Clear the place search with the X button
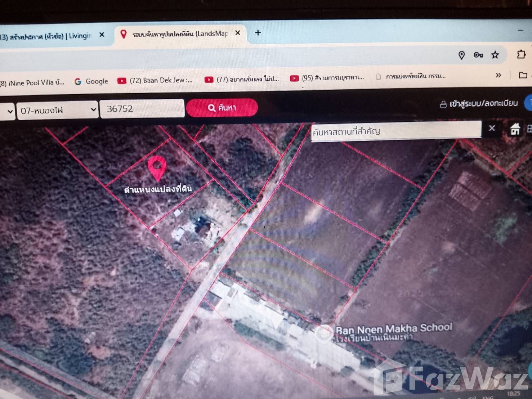The width and height of the screenshot is (532, 399). 492,128
